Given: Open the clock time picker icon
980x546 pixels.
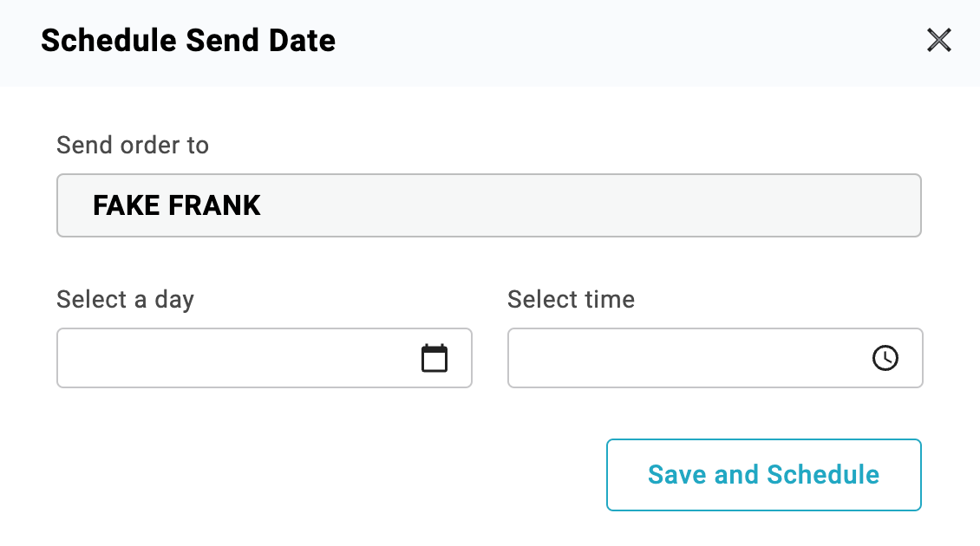Looking at the screenshot, I should pos(885,358).
